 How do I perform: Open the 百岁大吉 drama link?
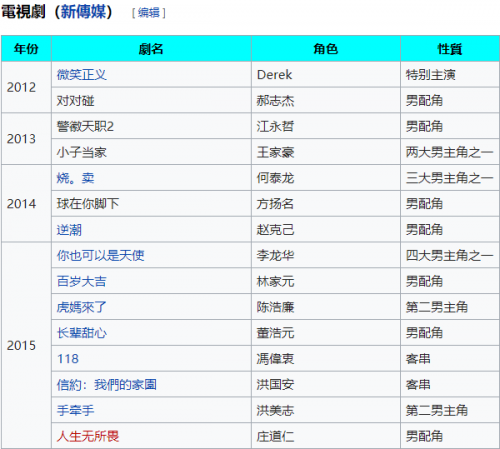click(82, 281)
